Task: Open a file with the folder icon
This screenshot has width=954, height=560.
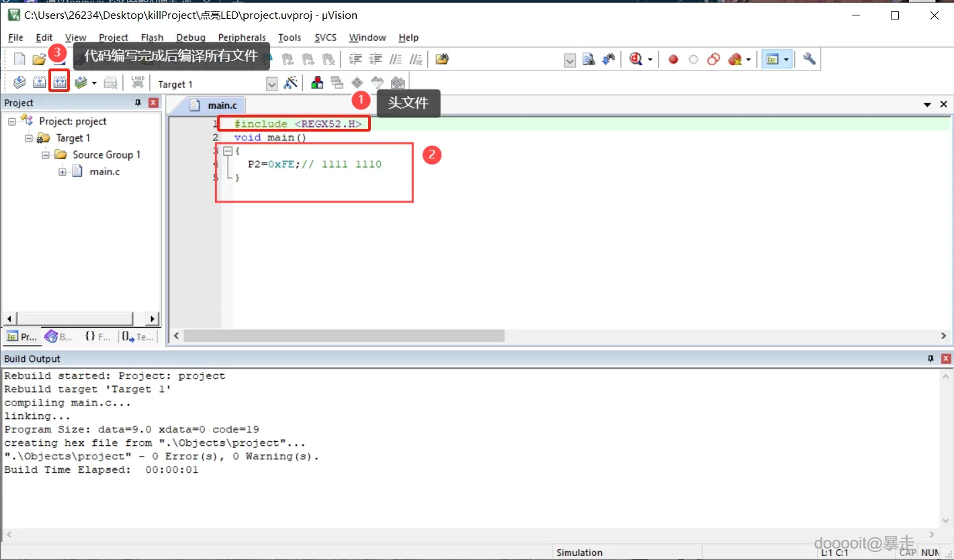Action: pos(39,59)
